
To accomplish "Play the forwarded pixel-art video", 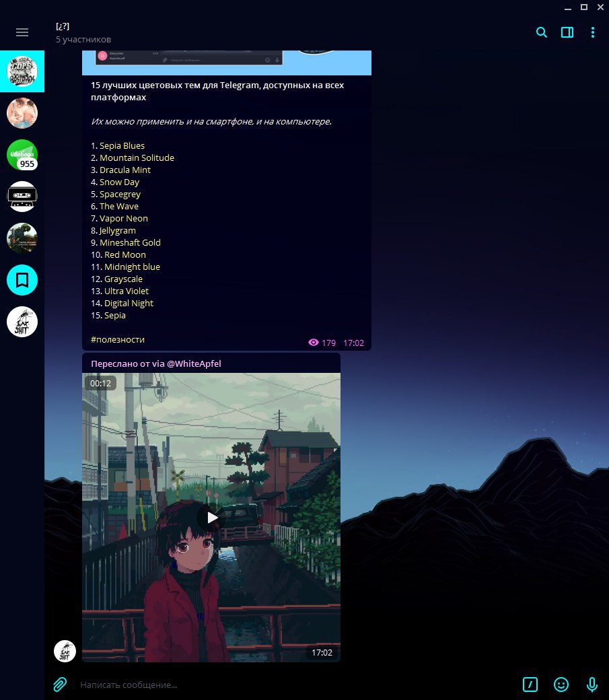I will point(212,518).
